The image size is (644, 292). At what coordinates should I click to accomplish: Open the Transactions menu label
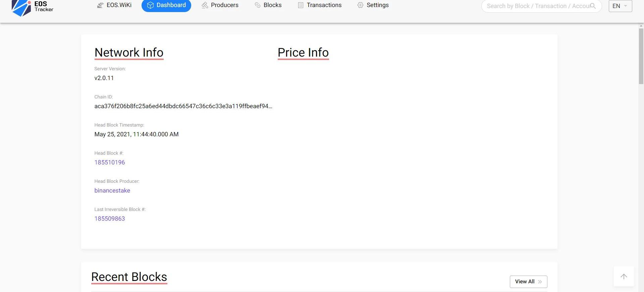[x=324, y=5]
